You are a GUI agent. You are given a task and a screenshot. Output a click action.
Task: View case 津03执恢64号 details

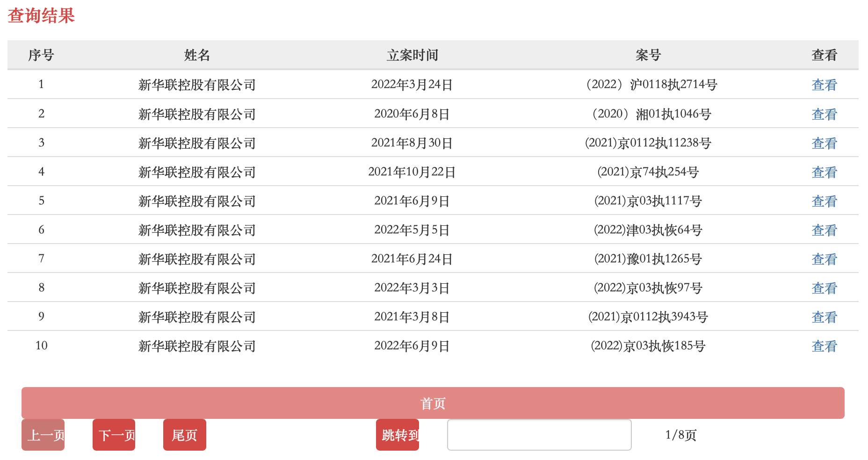tap(824, 230)
